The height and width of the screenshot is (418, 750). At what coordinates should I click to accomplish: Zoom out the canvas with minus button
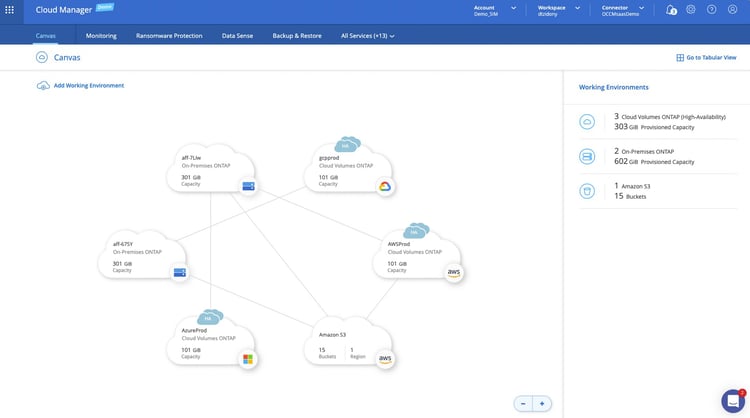pos(523,403)
